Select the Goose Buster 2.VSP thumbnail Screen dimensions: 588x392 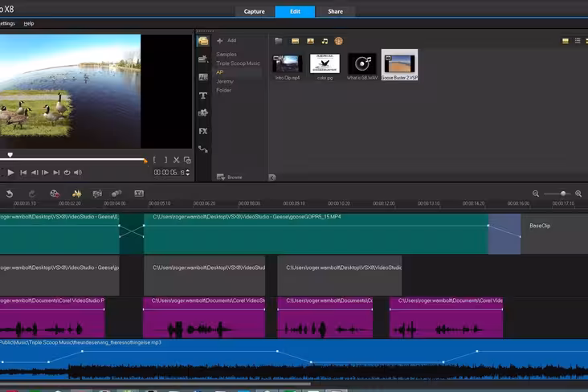point(399,65)
